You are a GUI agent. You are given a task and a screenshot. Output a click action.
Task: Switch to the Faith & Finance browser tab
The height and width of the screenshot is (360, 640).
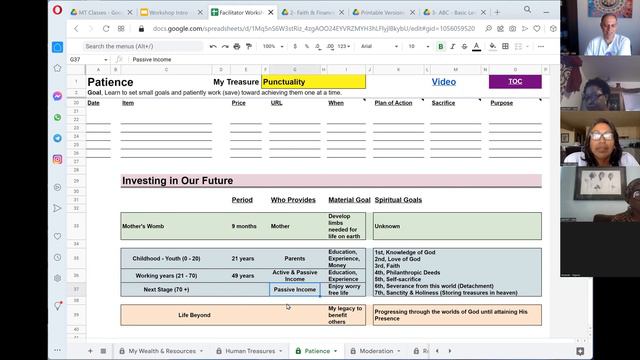[x=313, y=13]
